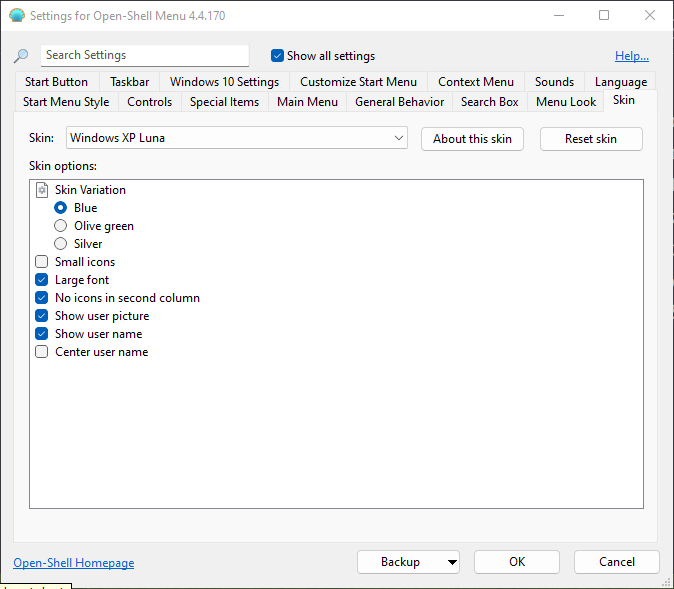
Task: Uncheck No icons in second column
Action: click(42, 298)
